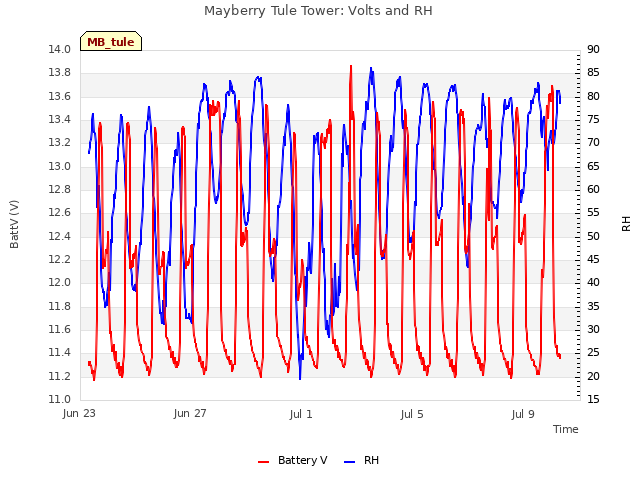This screenshot has height=480, width=640.
Task: Click the 12.6 voltage tick label
Action: click(60, 213)
